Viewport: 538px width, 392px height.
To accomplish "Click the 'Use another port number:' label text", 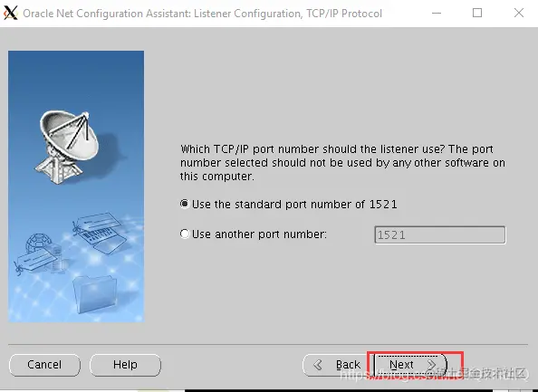I will (259, 234).
